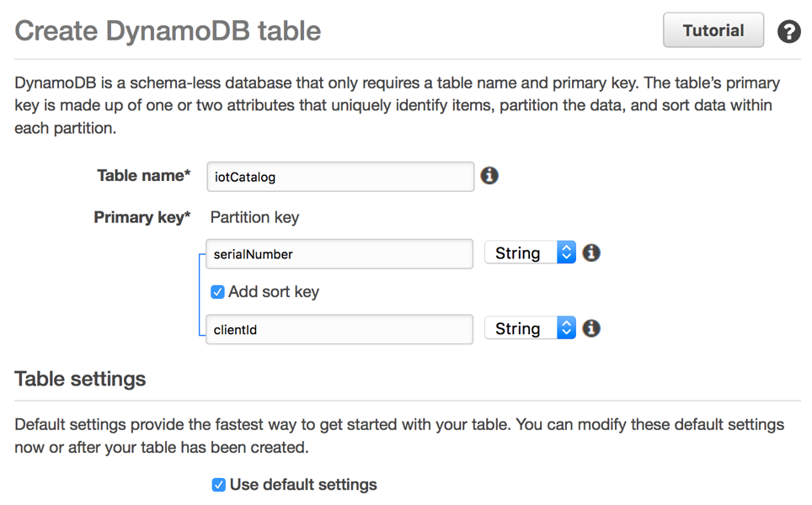Screen dimensions: 812x505
Task: Focus the Table name field iotCatalog
Action: [x=340, y=177]
